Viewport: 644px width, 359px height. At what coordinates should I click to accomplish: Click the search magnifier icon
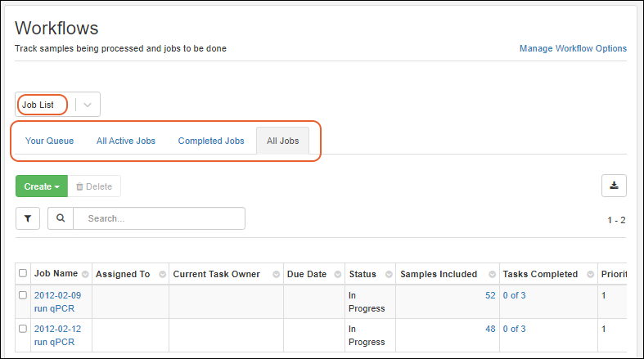tap(61, 218)
